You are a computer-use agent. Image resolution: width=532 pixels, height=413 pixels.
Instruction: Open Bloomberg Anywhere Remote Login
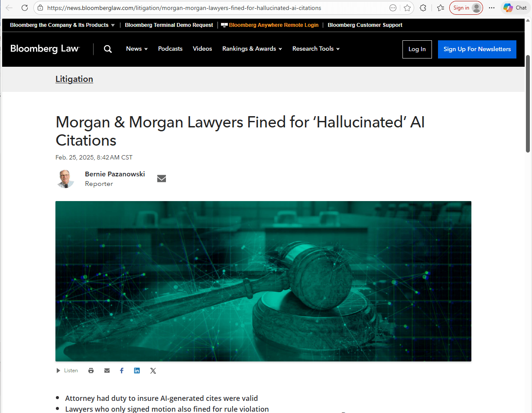point(269,25)
